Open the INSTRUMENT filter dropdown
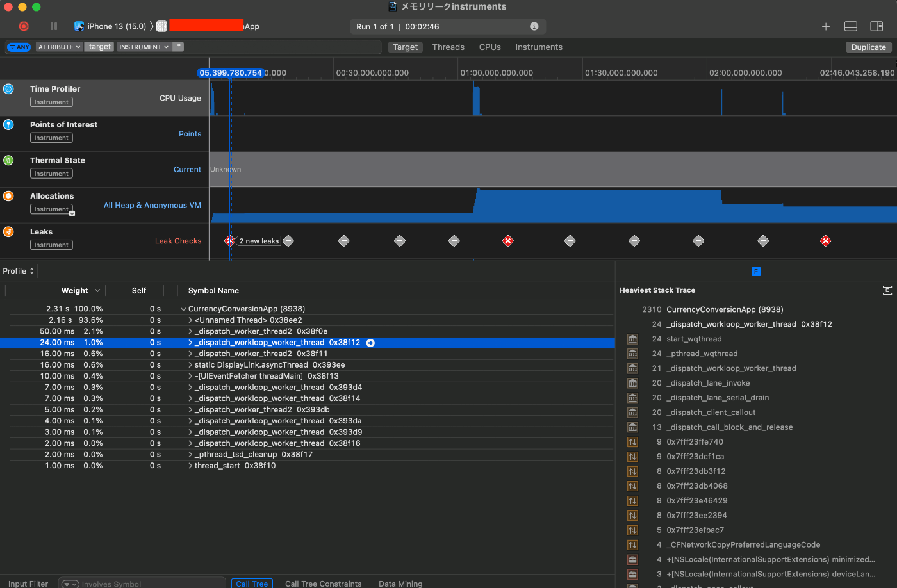The width and height of the screenshot is (897, 588). [x=144, y=47]
